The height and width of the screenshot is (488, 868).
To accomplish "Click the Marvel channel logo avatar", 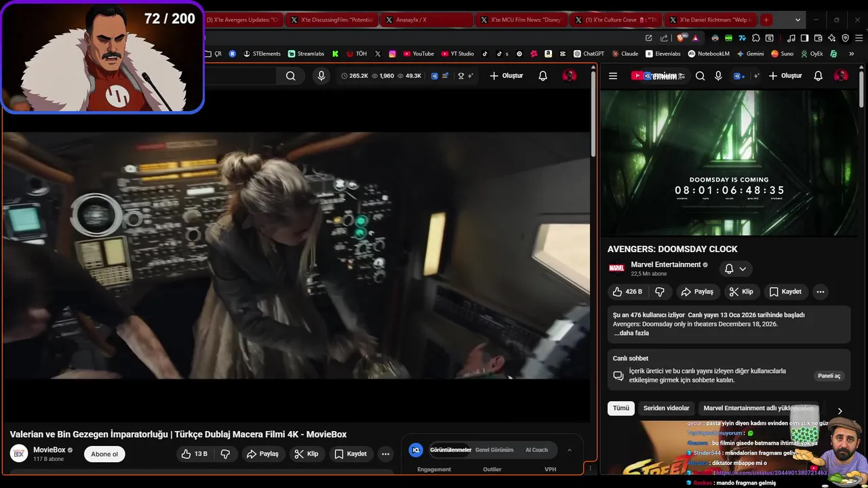I will [616, 268].
